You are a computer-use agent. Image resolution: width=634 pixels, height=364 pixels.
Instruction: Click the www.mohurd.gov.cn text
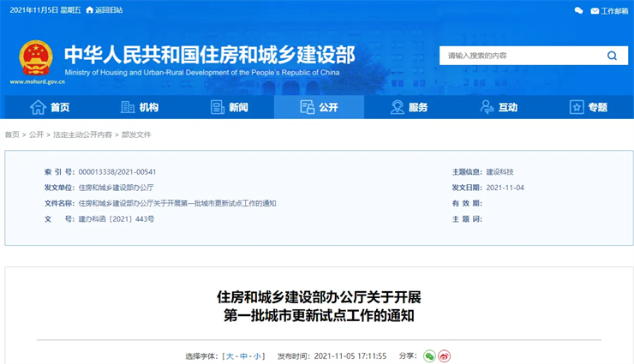[x=37, y=81]
